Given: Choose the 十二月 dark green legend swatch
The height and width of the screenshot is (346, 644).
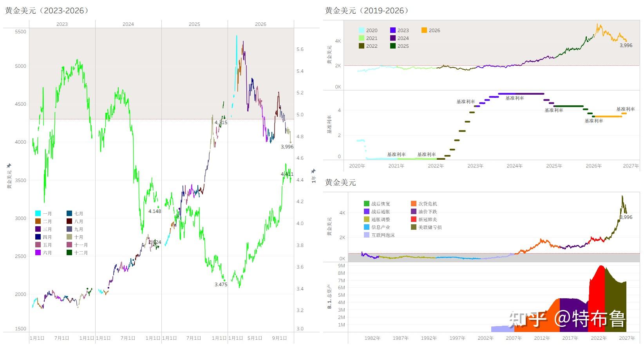Looking at the screenshot, I should tap(69, 253).
